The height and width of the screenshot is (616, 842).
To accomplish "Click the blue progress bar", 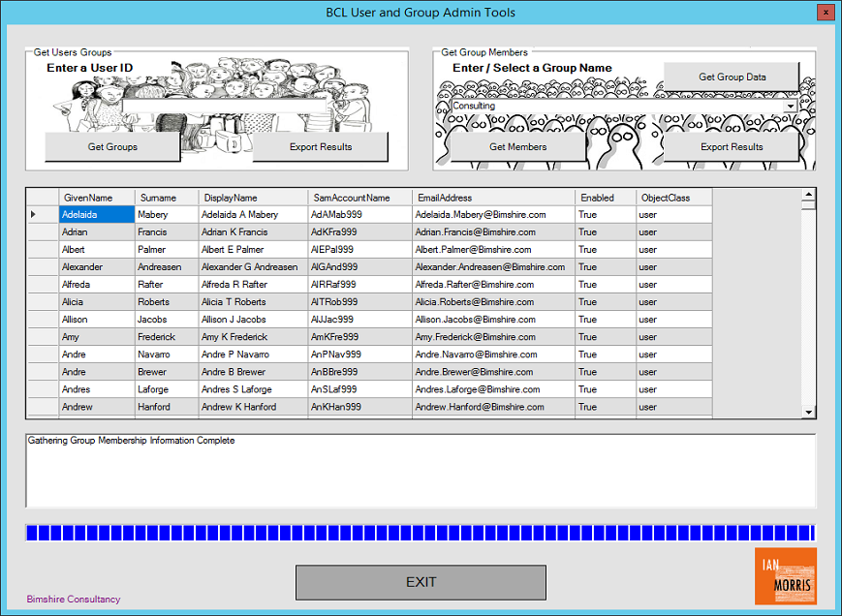I will coord(421,533).
